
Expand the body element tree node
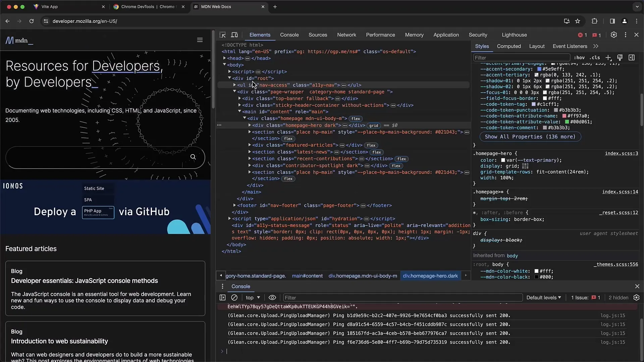tap(225, 65)
